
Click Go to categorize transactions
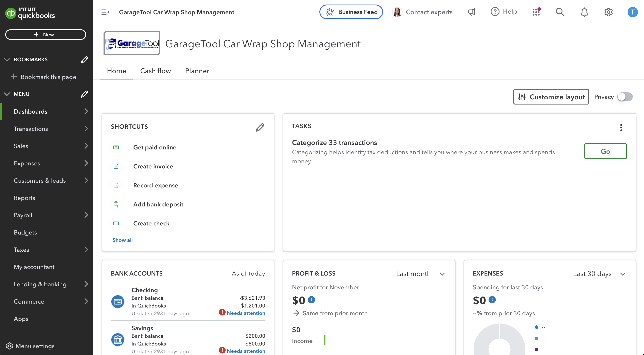coord(605,151)
